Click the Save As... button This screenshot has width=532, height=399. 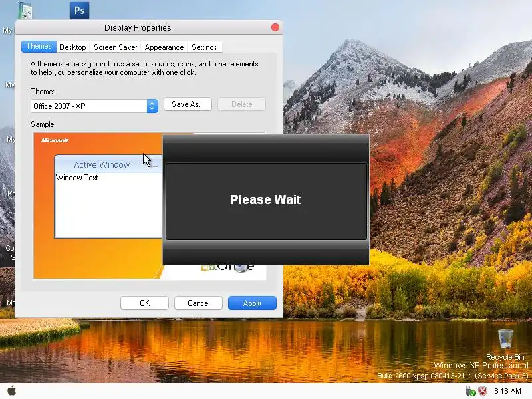point(188,104)
